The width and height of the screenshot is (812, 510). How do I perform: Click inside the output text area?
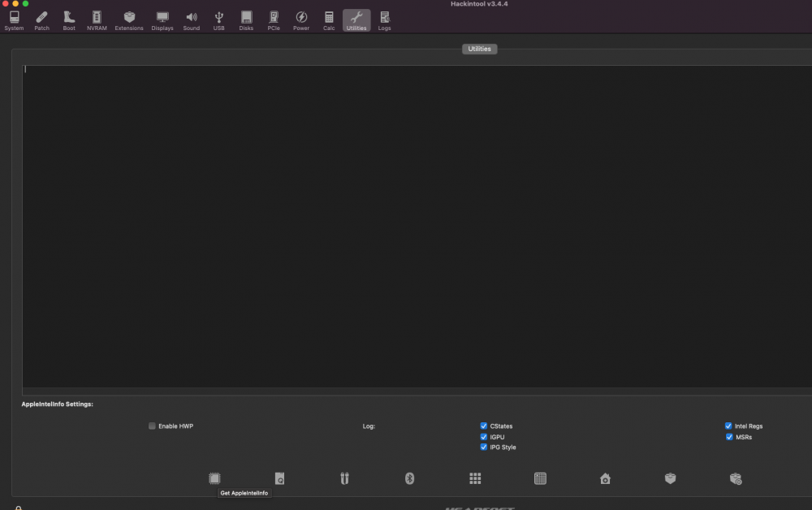point(417,227)
